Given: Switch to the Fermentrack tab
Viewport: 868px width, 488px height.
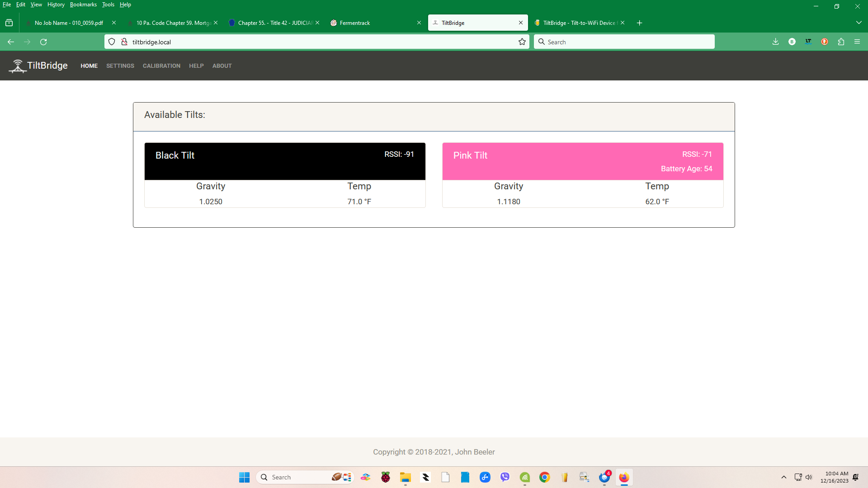Looking at the screenshot, I should (375, 23).
